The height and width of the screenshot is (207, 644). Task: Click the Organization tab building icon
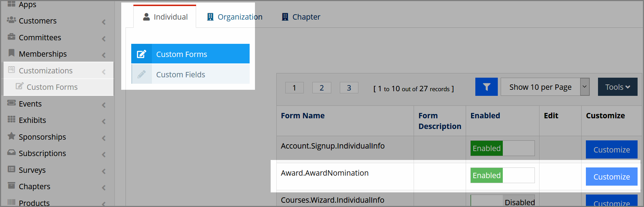tap(210, 17)
